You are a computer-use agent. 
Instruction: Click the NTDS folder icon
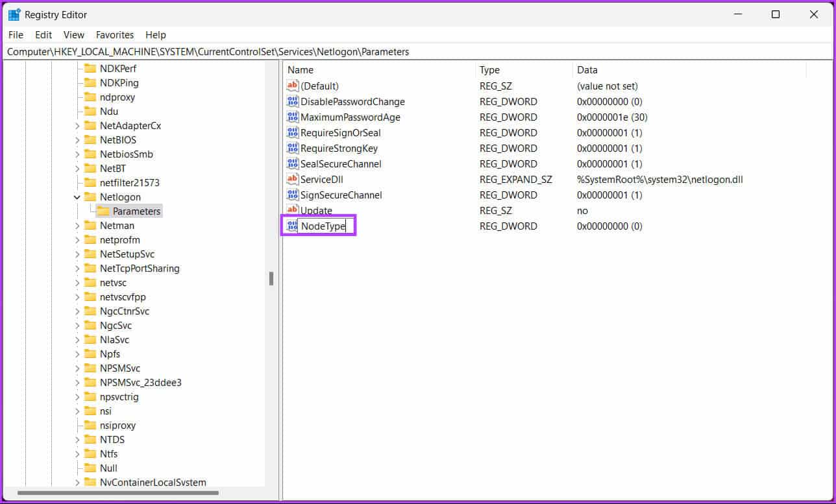(x=90, y=439)
